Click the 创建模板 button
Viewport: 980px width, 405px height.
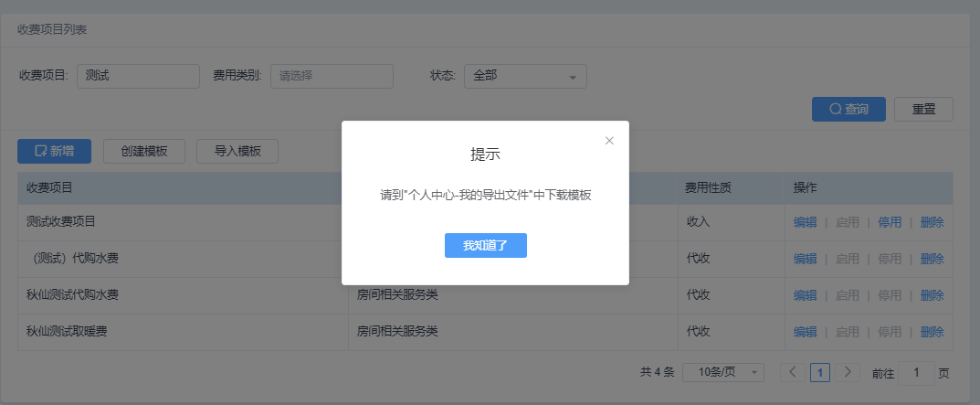(143, 151)
